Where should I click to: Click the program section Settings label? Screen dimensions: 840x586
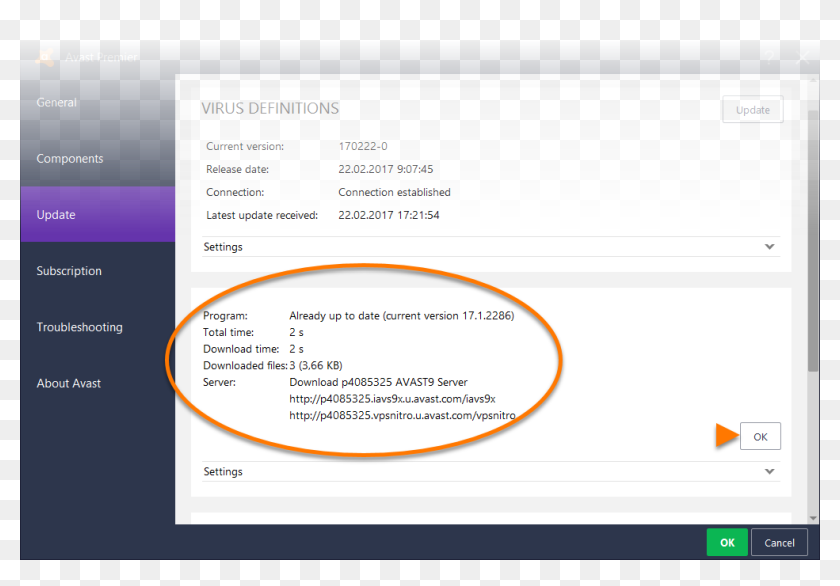point(223,472)
